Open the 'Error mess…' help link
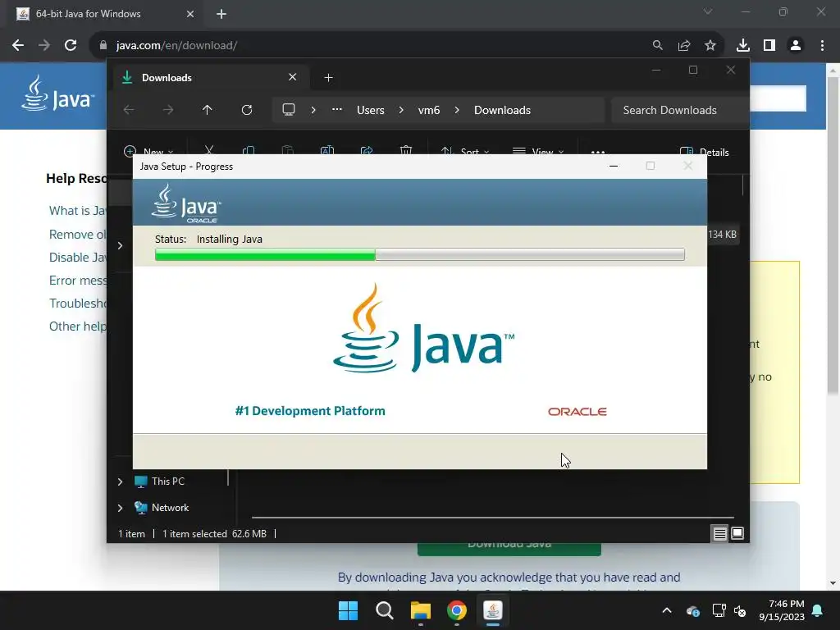The width and height of the screenshot is (840, 630). click(x=77, y=281)
